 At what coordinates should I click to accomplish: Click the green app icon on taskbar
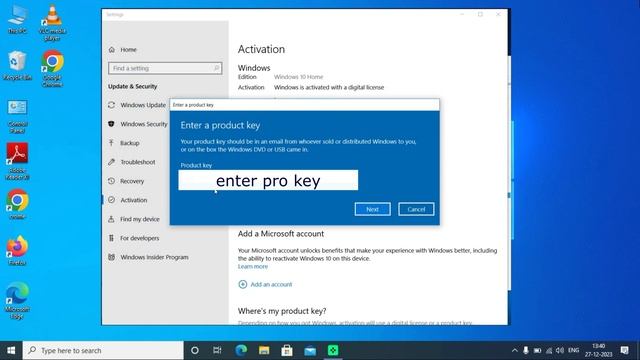click(333, 351)
